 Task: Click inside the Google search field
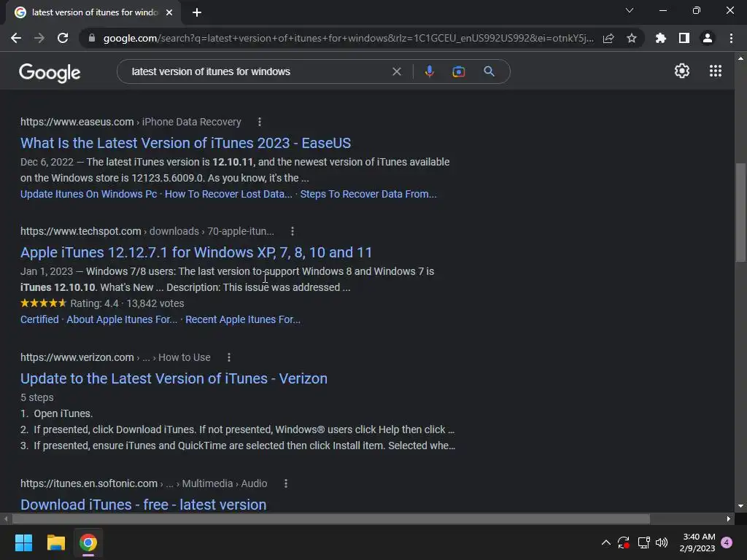point(258,71)
